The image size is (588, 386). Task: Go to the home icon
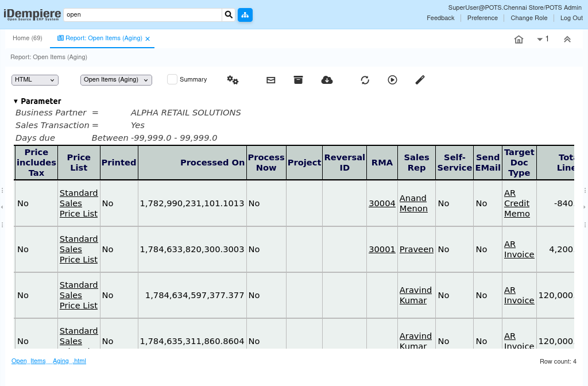[519, 39]
